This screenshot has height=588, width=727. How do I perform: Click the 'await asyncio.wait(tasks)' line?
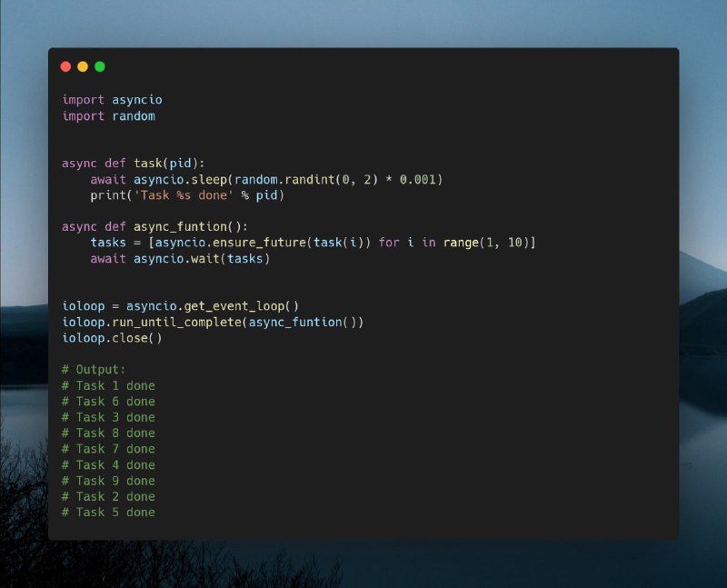tap(180, 258)
